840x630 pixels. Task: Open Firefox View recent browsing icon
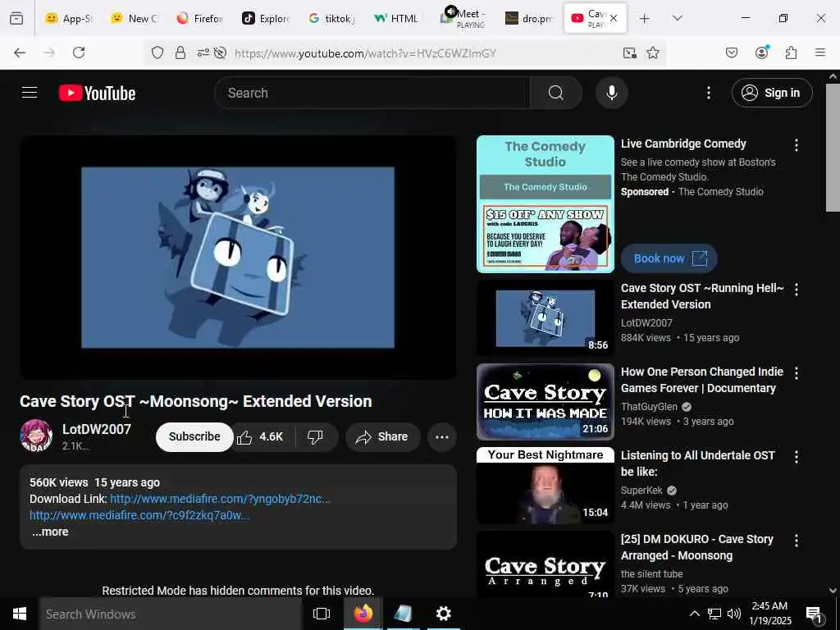[x=16, y=19]
